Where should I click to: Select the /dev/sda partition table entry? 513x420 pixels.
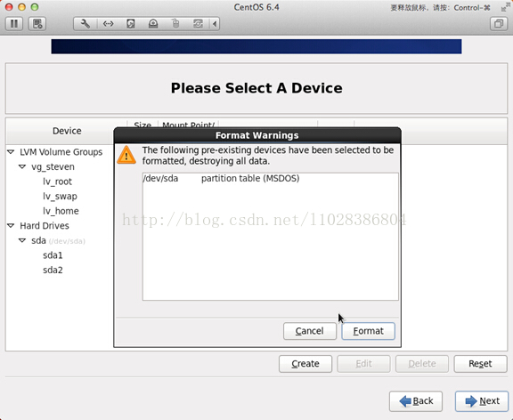[x=270, y=179]
